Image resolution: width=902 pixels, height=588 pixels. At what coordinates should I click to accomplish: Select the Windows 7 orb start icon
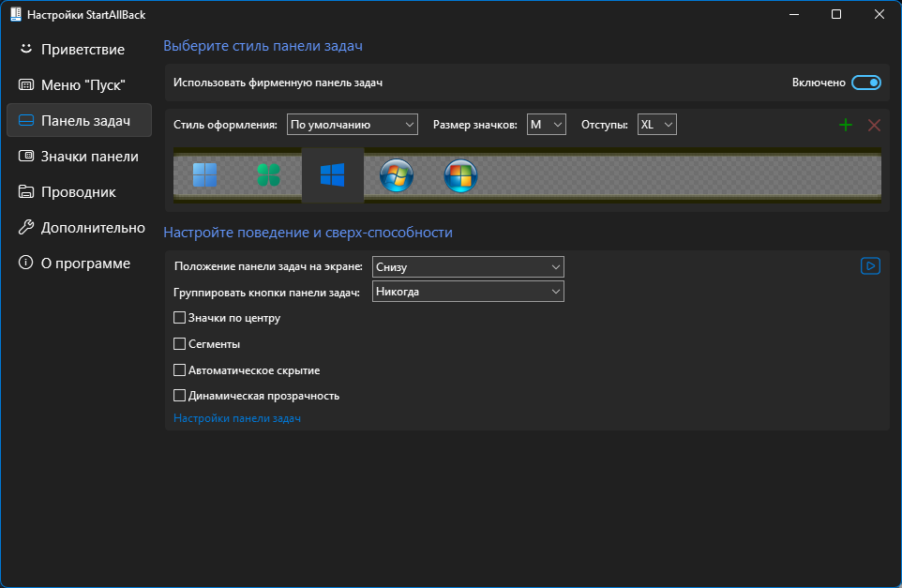(x=397, y=175)
